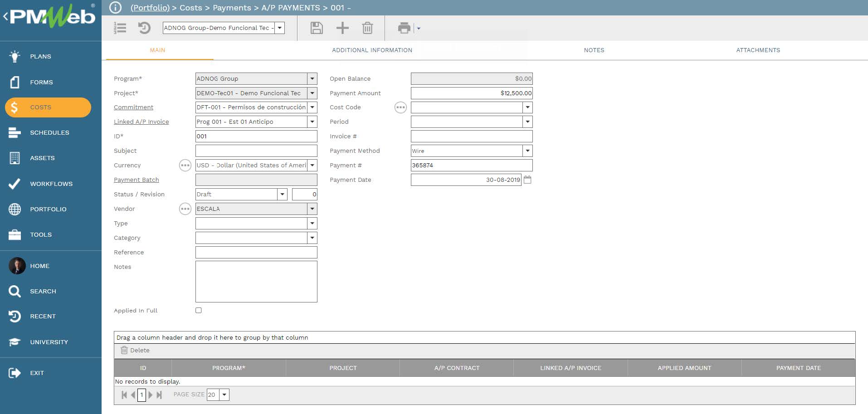The height and width of the screenshot is (414, 868).
Task: Expand the Page Size dropdown
Action: click(x=224, y=395)
